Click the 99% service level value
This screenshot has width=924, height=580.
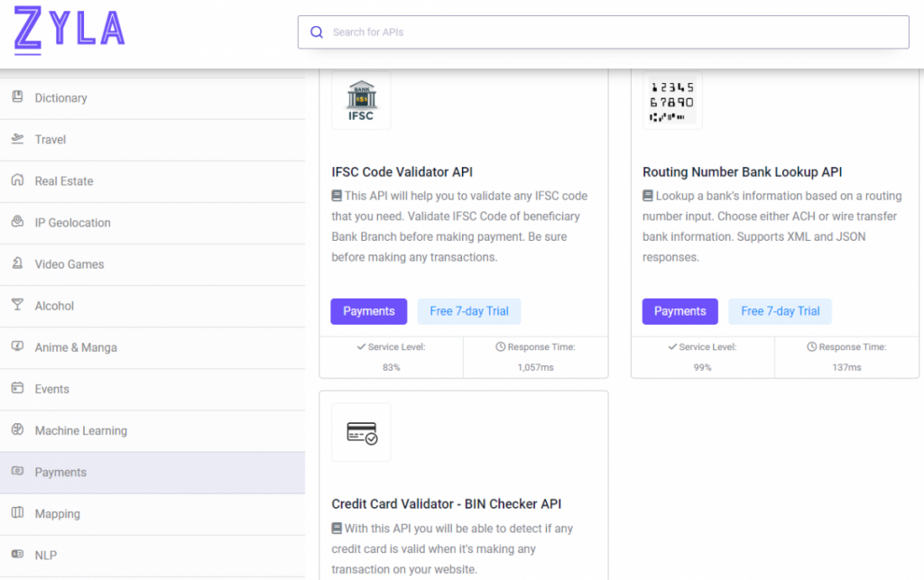coord(702,367)
